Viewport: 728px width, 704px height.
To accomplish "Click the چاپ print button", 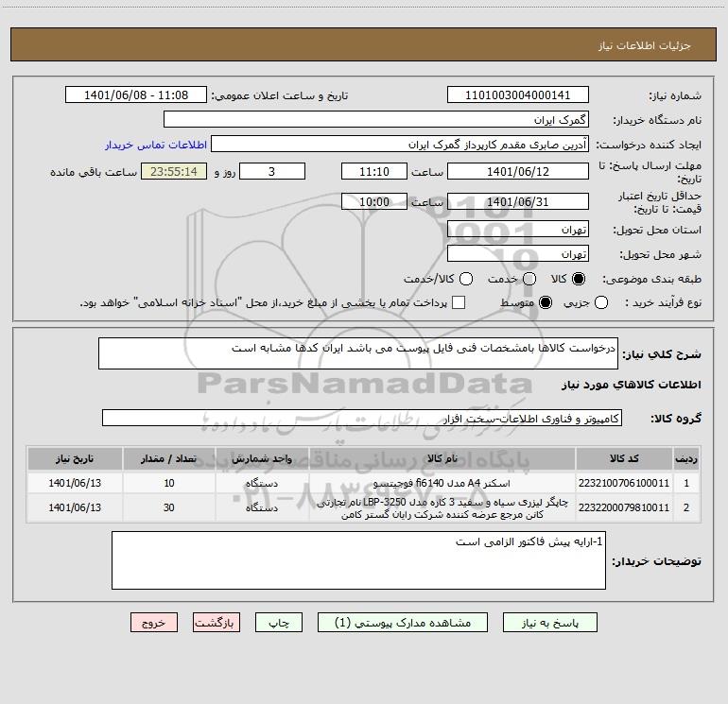I will pos(279,623).
